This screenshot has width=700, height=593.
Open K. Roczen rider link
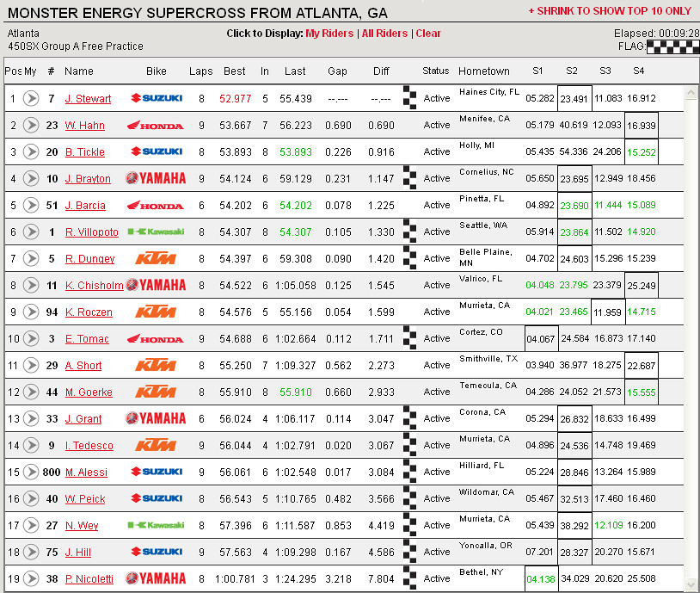click(x=89, y=312)
